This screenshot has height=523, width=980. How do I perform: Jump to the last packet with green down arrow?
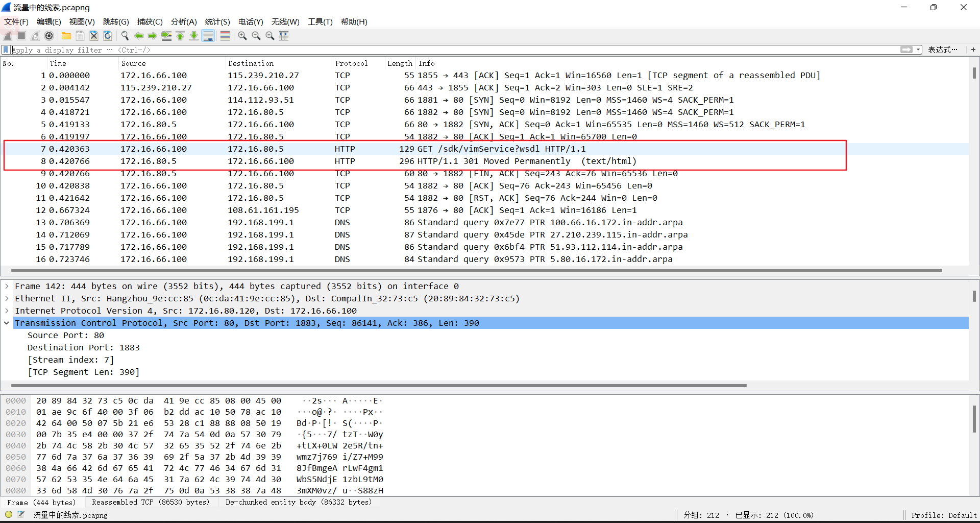click(194, 36)
